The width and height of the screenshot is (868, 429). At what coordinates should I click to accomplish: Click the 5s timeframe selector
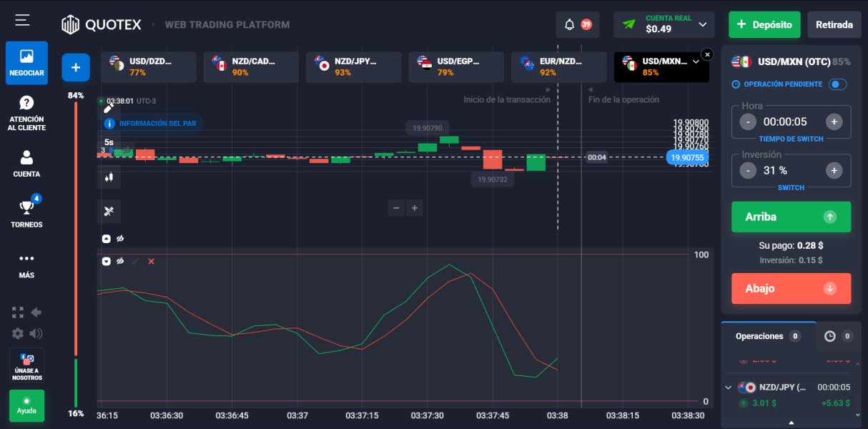[x=109, y=142]
